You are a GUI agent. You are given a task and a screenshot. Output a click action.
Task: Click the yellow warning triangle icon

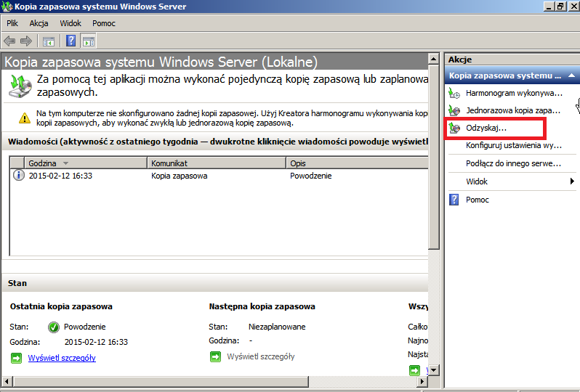coord(25,118)
